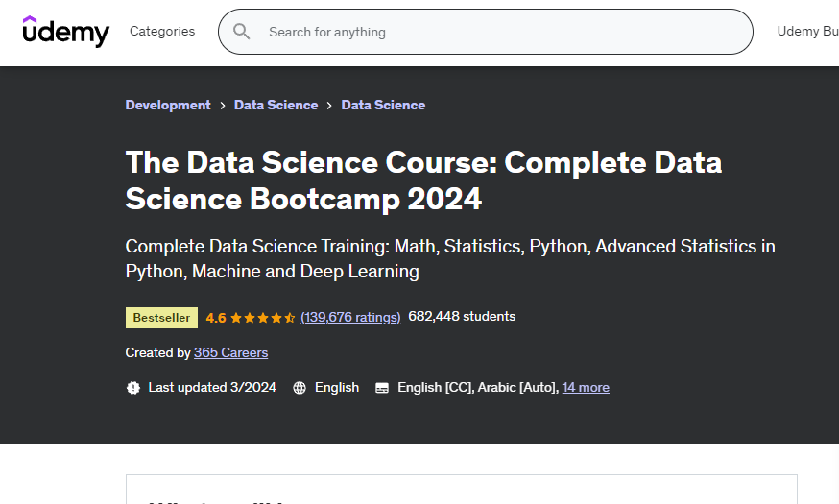The image size is (839, 504).
Task: Expand the 14 more subtitle languages
Action: [586, 388]
